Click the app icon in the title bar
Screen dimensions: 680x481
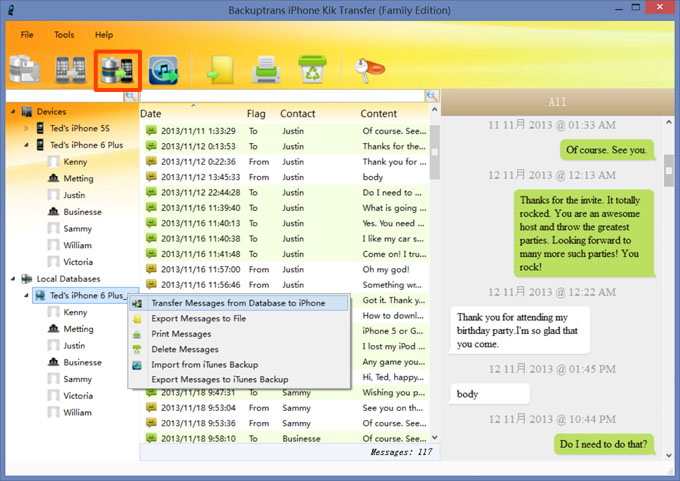[11, 10]
